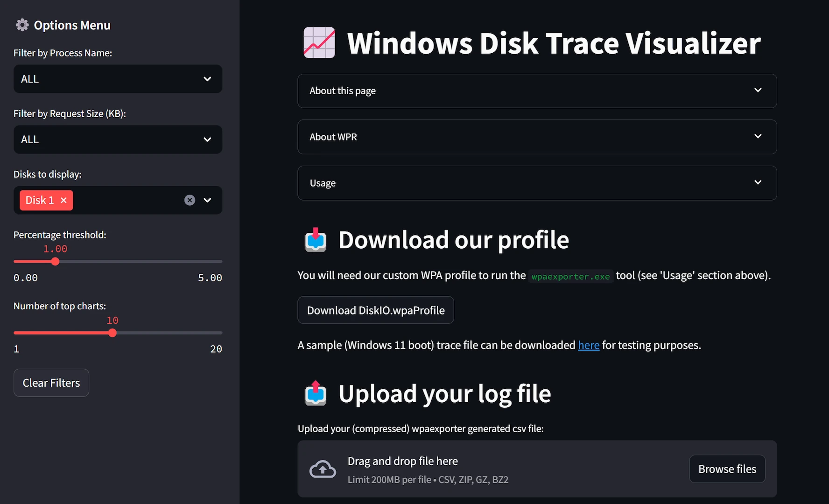The height and width of the screenshot is (504, 829).
Task: Expand the About this page section
Action: tap(537, 91)
